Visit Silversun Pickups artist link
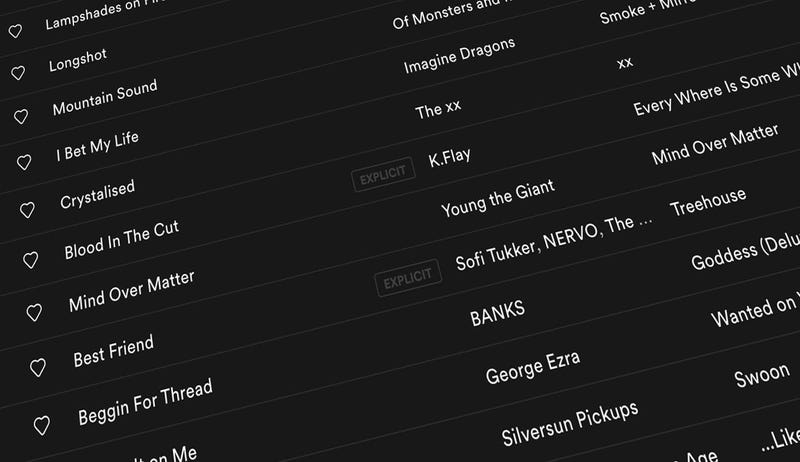The height and width of the screenshot is (462, 800). click(569, 424)
